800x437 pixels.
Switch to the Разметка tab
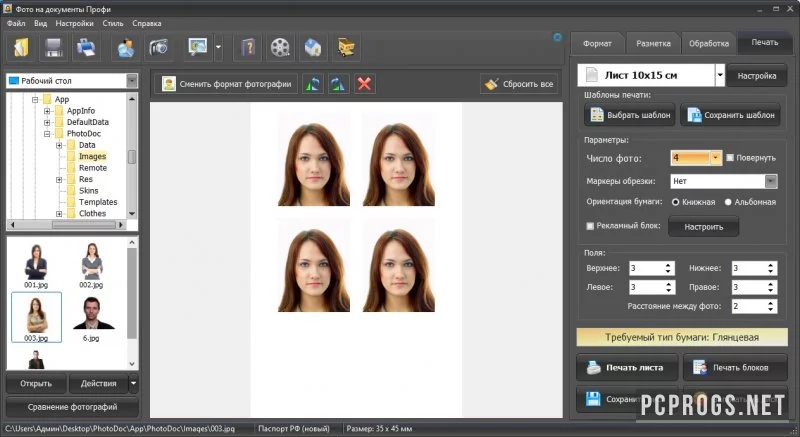click(x=653, y=43)
